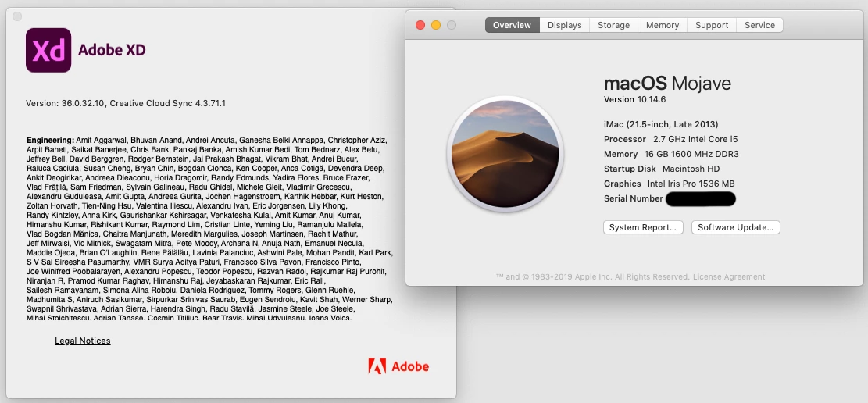Close the About This Mac window
The width and height of the screenshot is (868, 403).
click(420, 25)
